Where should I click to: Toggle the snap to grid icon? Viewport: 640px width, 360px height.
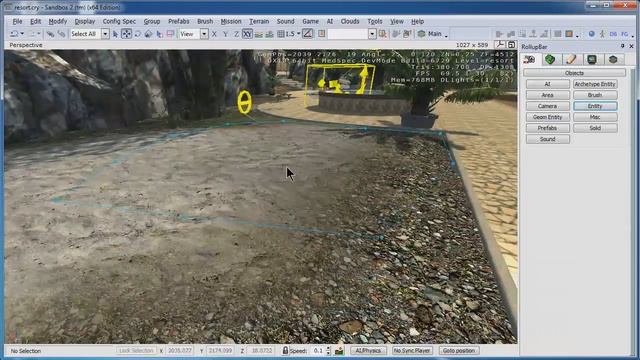tap(281, 34)
